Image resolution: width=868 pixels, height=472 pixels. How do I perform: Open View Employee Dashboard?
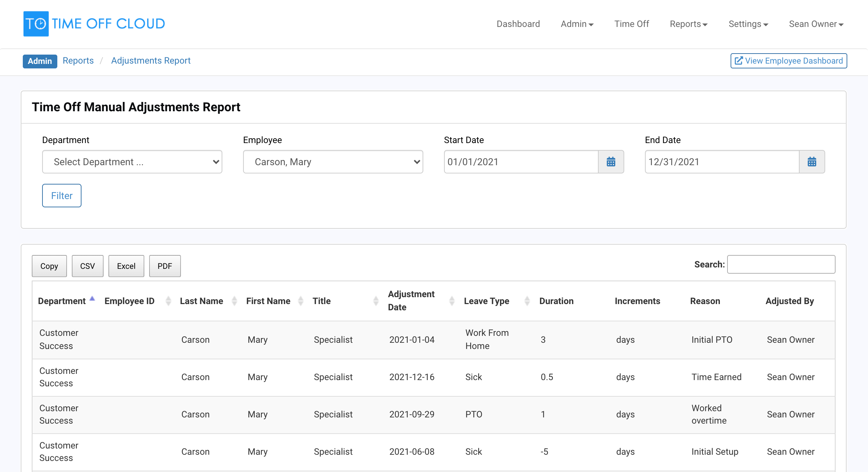point(789,61)
